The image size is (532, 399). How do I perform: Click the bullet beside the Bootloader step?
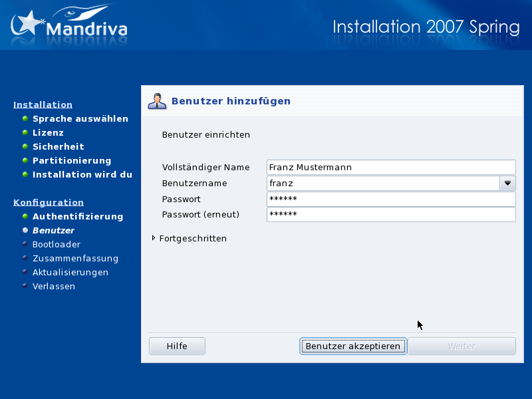(x=25, y=245)
